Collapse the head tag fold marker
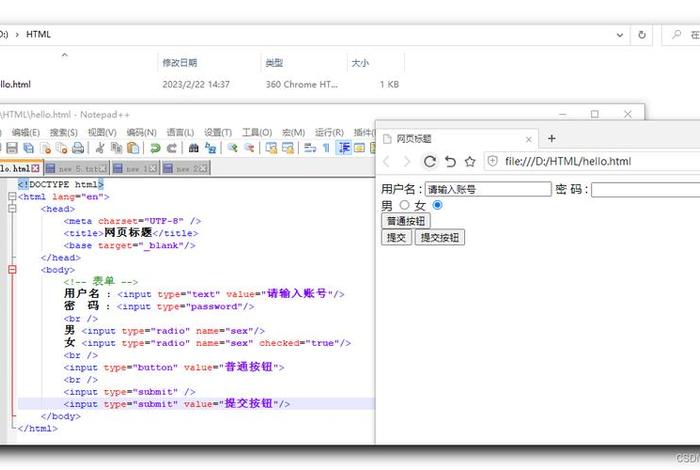Viewport: 700px width, 470px height. pyautogui.click(x=12, y=209)
